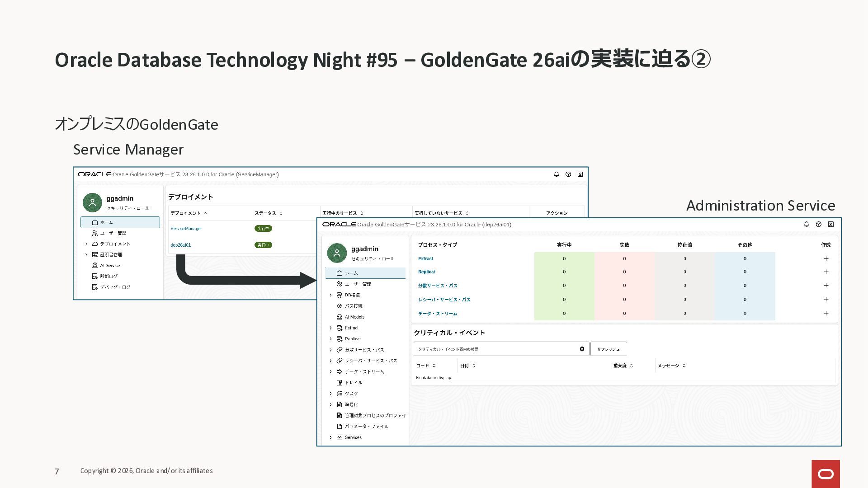Expand the DB接続 tree node

tap(330, 295)
